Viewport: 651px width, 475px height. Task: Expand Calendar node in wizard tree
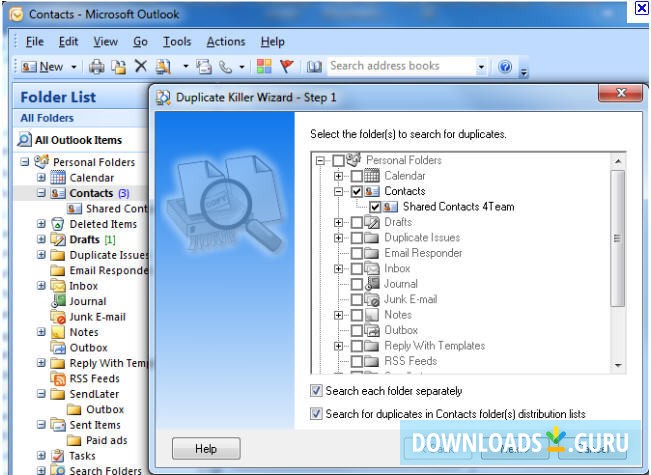point(338,176)
